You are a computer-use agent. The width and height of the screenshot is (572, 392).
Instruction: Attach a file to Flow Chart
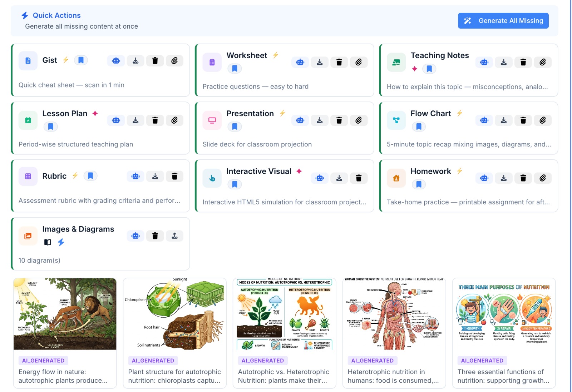(x=543, y=120)
